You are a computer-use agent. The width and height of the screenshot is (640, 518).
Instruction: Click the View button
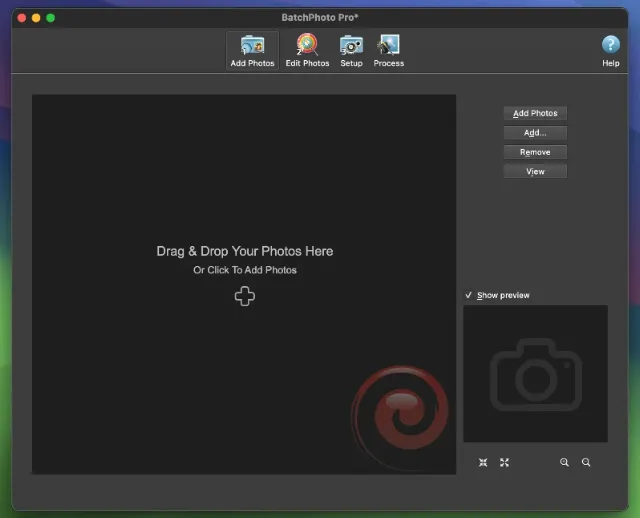pos(535,171)
